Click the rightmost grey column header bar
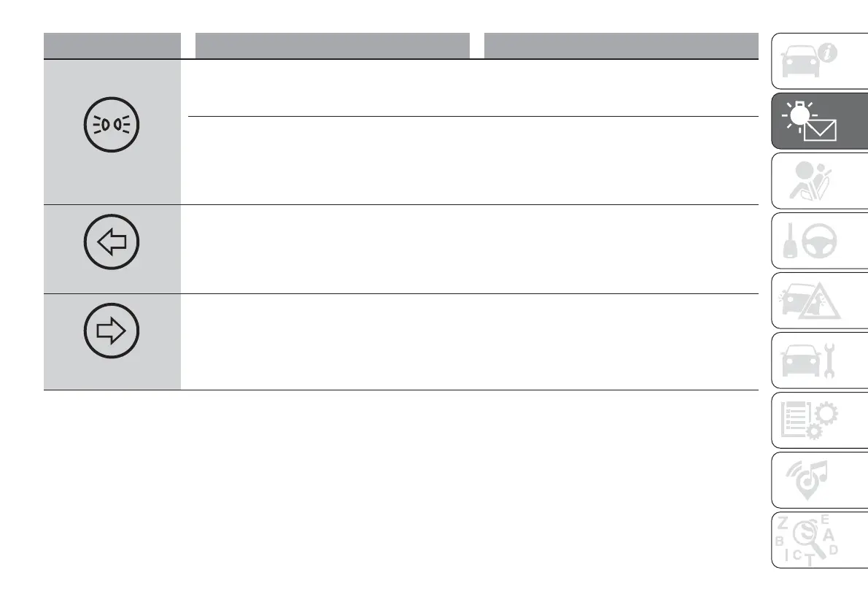Image resolution: width=868 pixels, height=613 pixels. pyautogui.click(x=620, y=45)
